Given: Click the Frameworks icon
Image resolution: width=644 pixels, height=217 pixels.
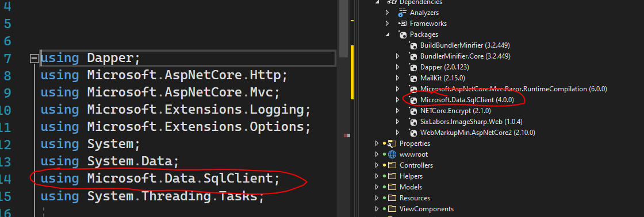Looking at the screenshot, I should tap(403, 24).
